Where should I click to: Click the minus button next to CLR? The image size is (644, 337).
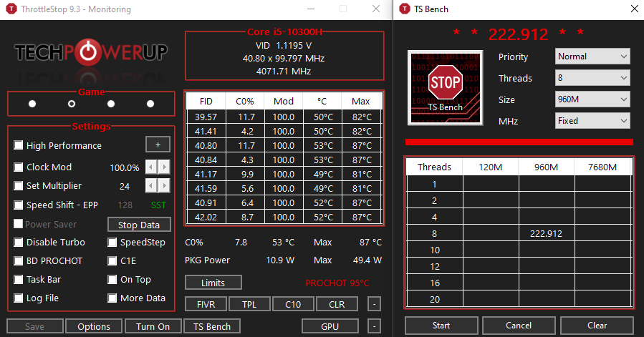tap(374, 304)
